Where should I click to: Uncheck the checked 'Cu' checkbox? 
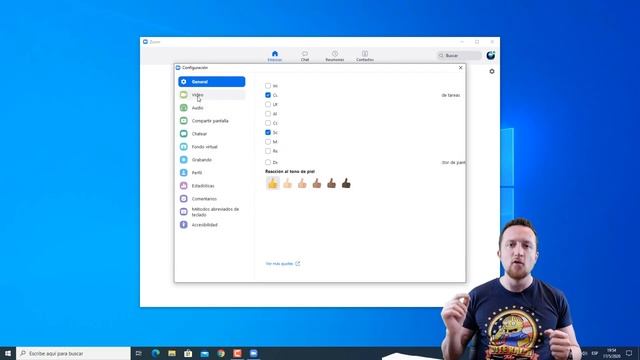pyautogui.click(x=268, y=95)
